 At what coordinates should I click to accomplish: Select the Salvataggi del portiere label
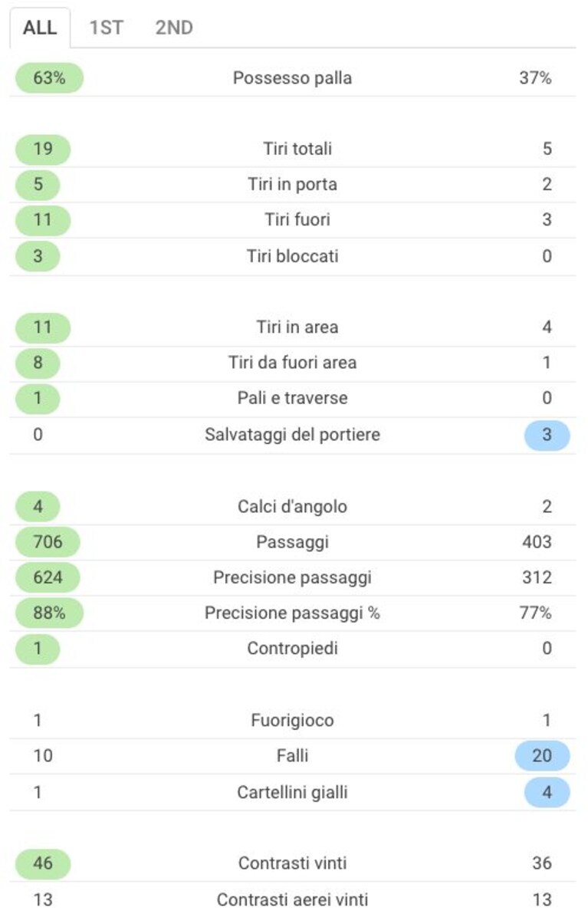pyautogui.click(x=292, y=434)
